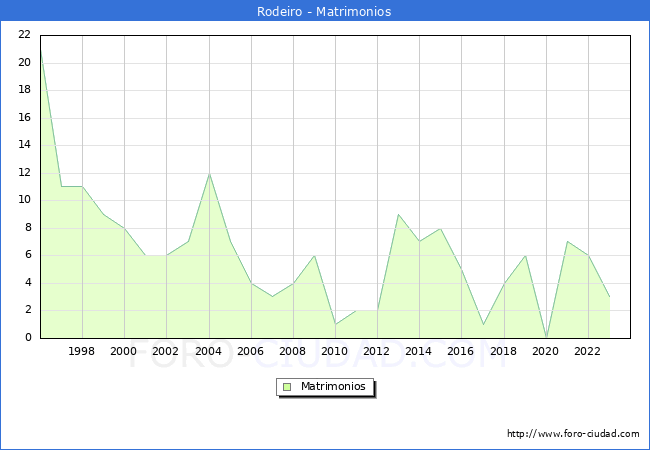This screenshot has height=450, width=650.
Task: Click the y-axis label 14
Action: (25, 145)
